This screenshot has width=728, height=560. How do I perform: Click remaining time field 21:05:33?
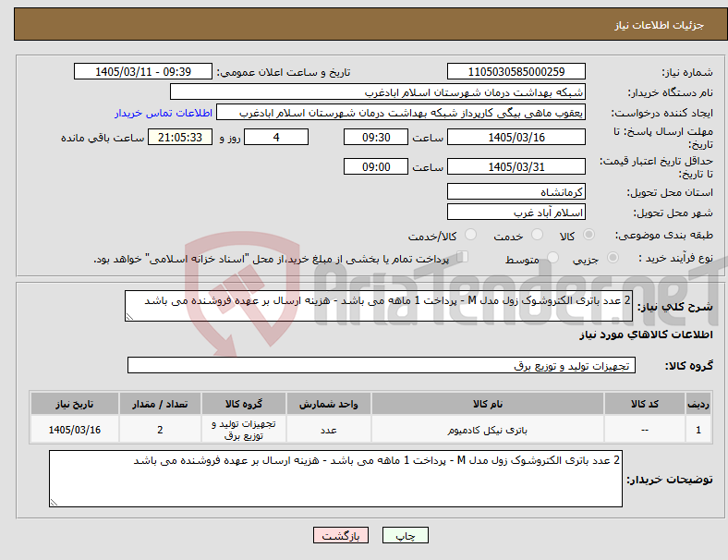tap(180, 137)
